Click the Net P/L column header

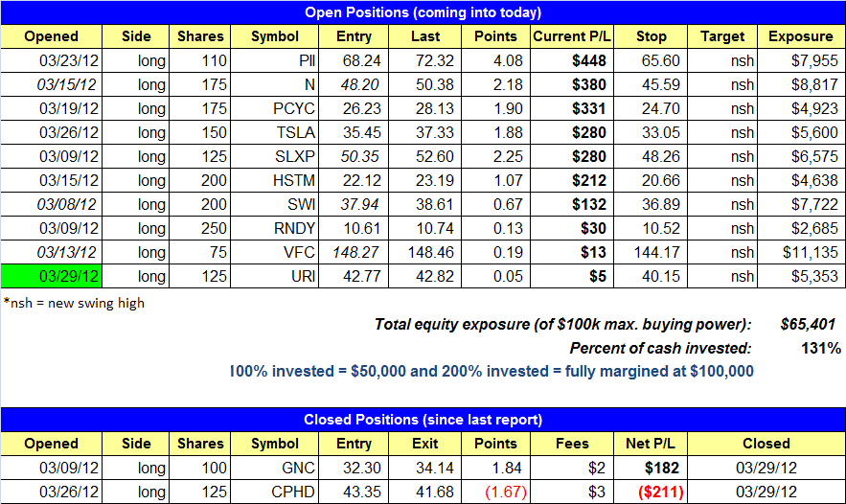(652, 444)
